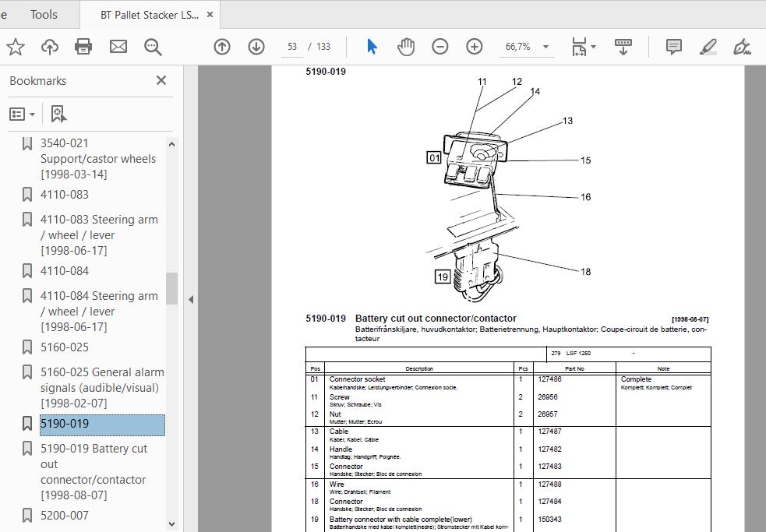
Task: Click the bookmarks scrollbar thumb
Action: coord(171,288)
